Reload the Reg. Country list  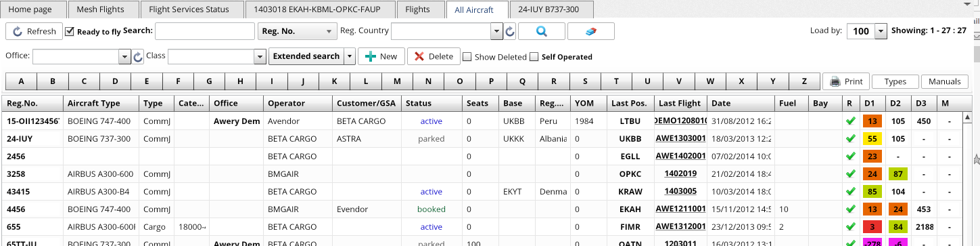tap(511, 32)
